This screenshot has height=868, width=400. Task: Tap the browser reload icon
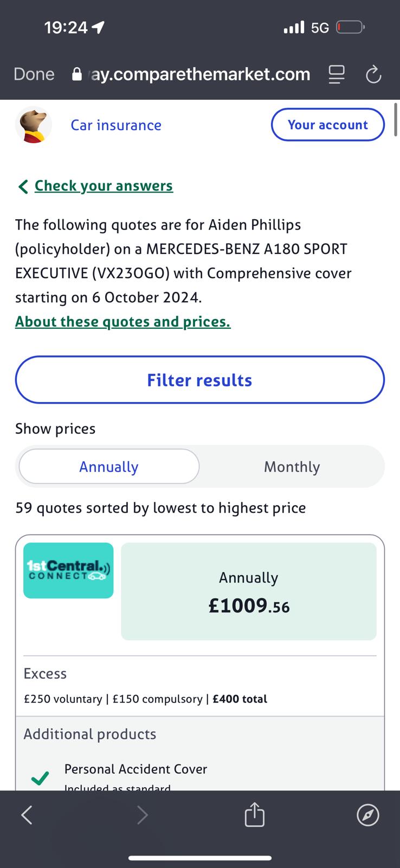tap(373, 74)
